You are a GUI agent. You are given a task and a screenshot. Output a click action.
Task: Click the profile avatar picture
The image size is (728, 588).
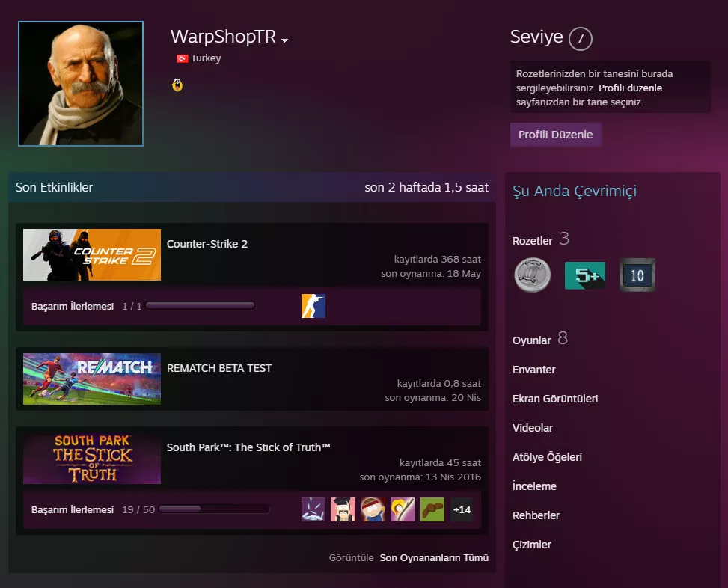coord(81,83)
